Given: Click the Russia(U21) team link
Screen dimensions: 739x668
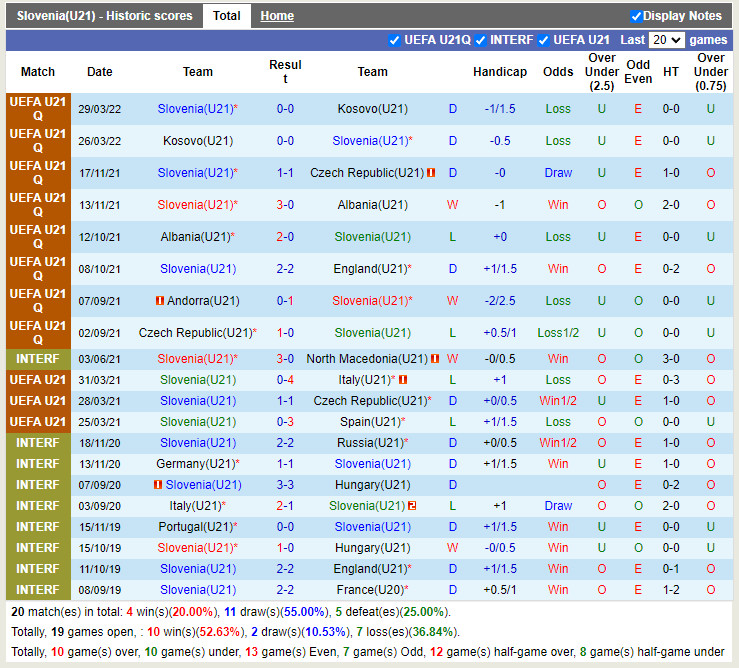Looking at the screenshot, I should coord(369,443).
